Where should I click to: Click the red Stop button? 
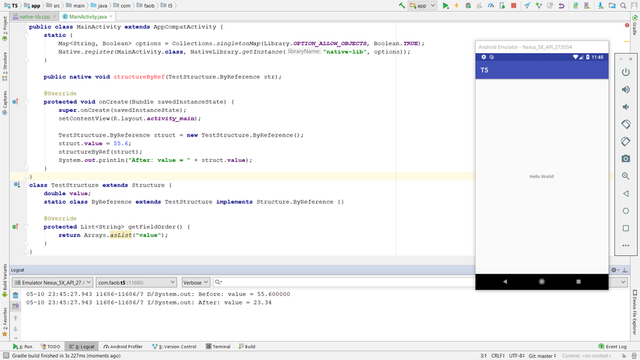point(514,6)
